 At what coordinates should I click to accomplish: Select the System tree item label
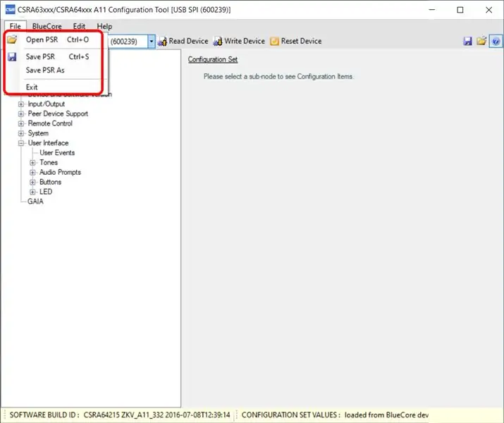pos(38,133)
